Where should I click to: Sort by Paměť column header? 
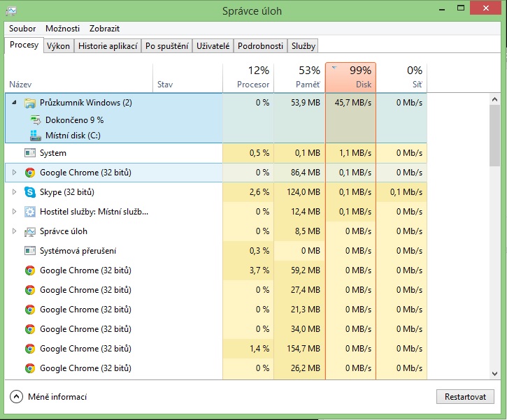(x=299, y=77)
